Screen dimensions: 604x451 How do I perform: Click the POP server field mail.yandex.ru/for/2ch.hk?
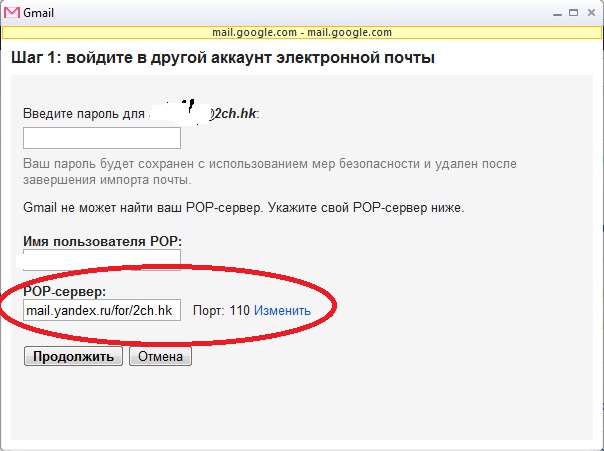click(102, 310)
